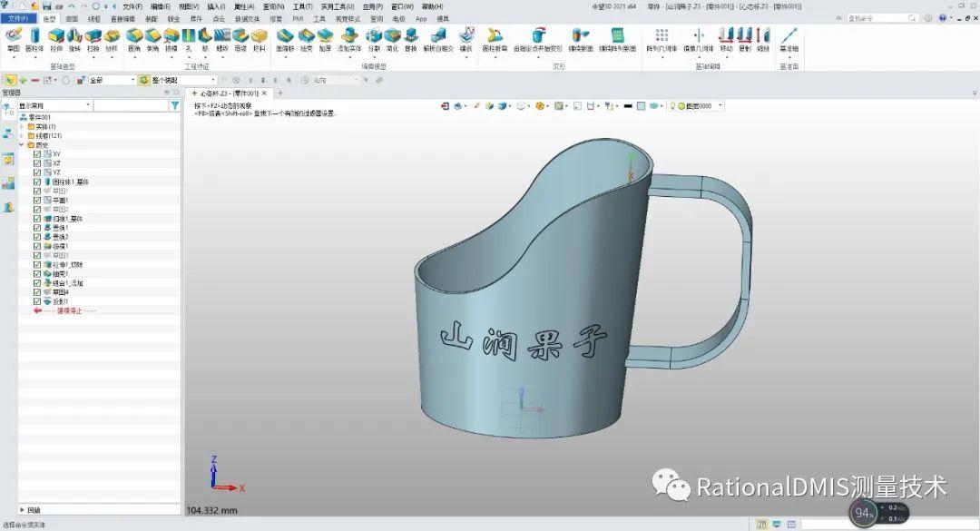980x531 pixels.
Task: Select the 缩放 scale tool
Action: click(763, 39)
